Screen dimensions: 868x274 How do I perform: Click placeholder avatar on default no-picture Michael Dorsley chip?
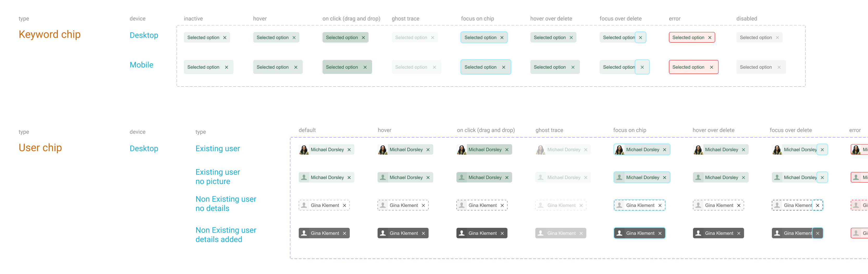(304, 177)
